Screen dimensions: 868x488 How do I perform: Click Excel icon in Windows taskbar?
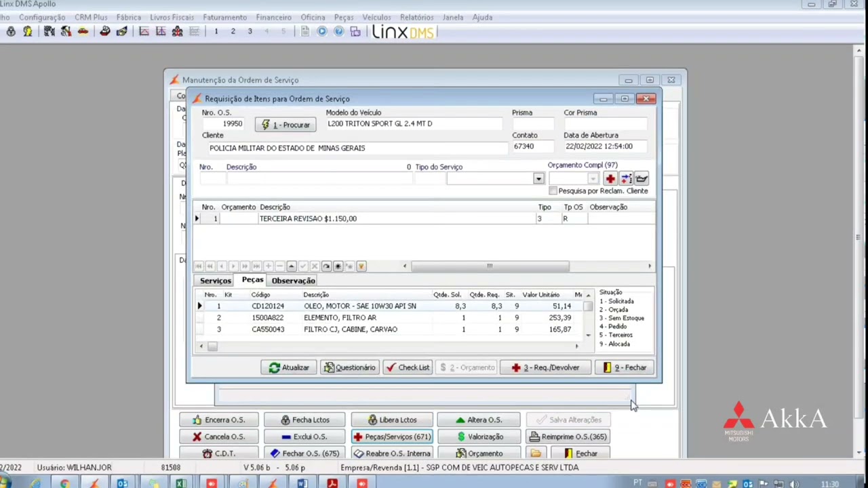(x=181, y=483)
